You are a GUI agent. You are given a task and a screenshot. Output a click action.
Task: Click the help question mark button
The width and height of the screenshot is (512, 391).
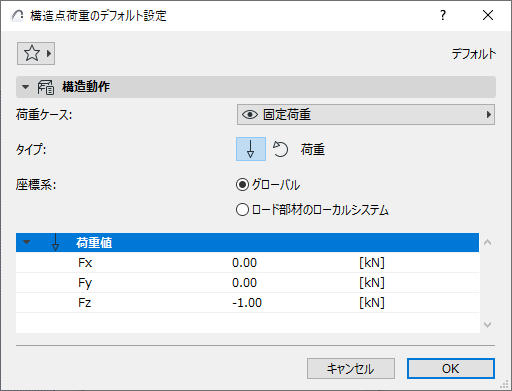click(x=443, y=15)
